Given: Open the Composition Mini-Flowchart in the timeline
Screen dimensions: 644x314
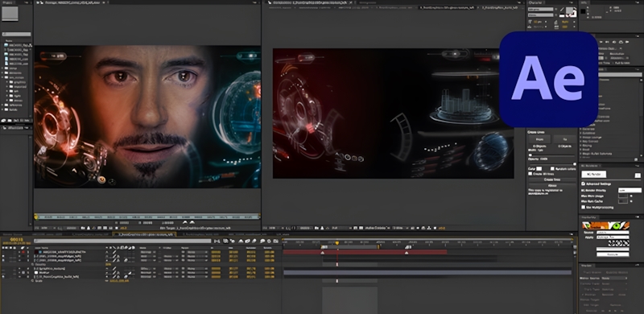Looking at the screenshot, I should point(217,242).
